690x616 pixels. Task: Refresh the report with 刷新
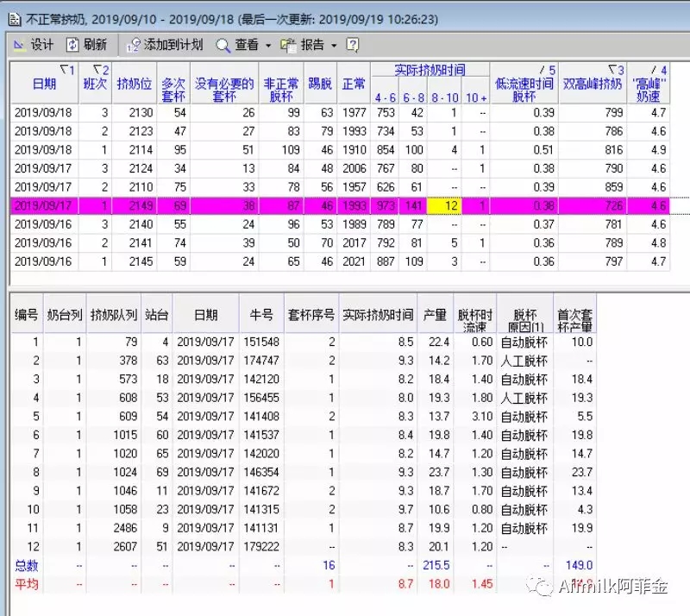(x=87, y=45)
